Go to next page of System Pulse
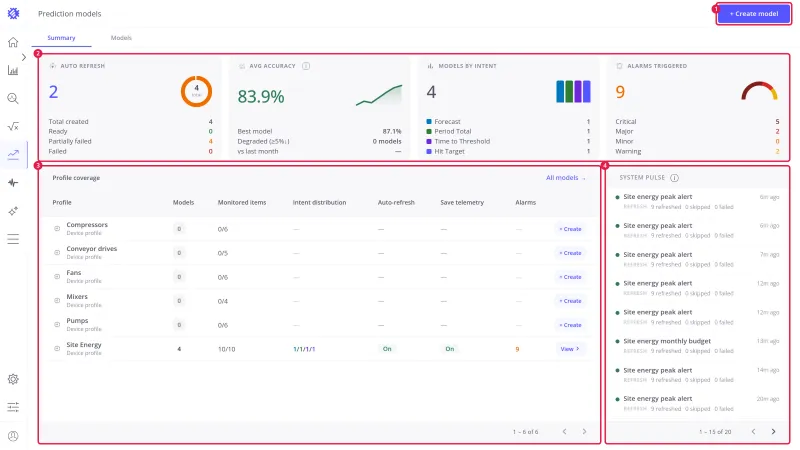The image size is (800, 450). [x=773, y=432]
